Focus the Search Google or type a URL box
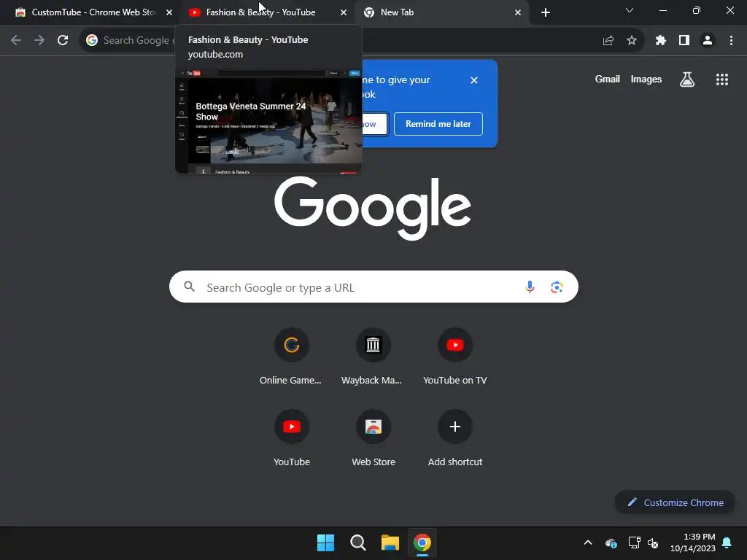Image resolution: width=747 pixels, height=560 pixels. (x=373, y=287)
